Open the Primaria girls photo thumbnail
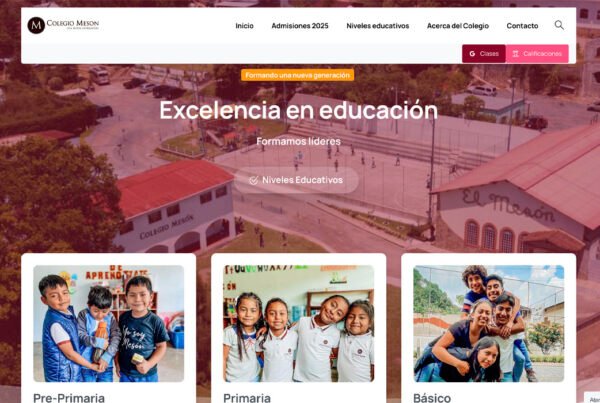Viewport: 600px width, 403px height. pyautogui.click(x=298, y=323)
